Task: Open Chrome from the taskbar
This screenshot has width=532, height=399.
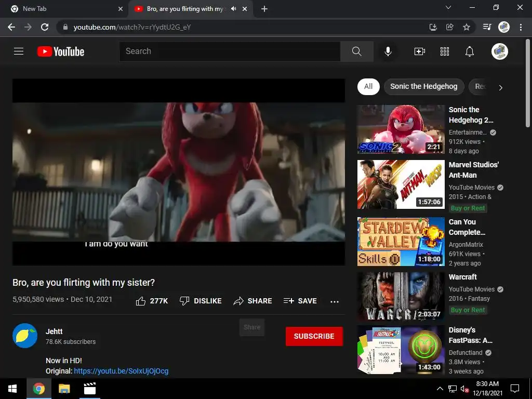Action: pos(38,389)
